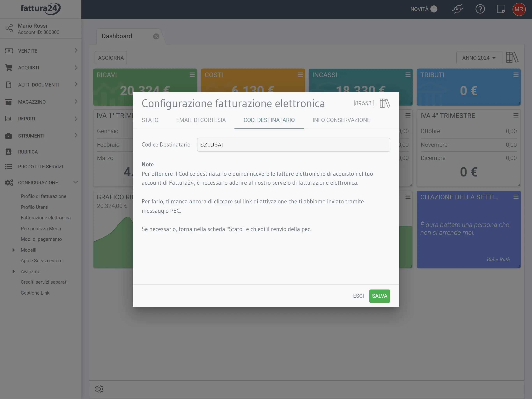
Task: Click the Codice Destinatario input field
Action: point(293,145)
